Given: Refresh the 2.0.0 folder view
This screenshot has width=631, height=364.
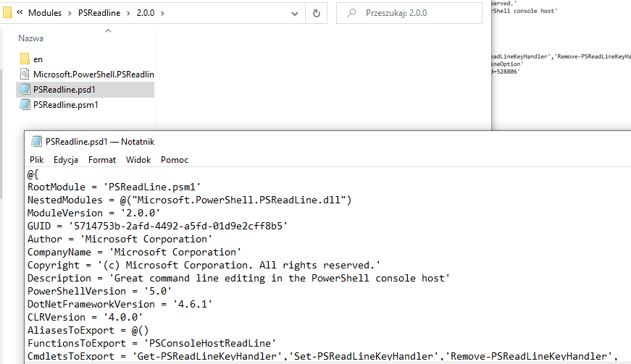Looking at the screenshot, I should (317, 13).
